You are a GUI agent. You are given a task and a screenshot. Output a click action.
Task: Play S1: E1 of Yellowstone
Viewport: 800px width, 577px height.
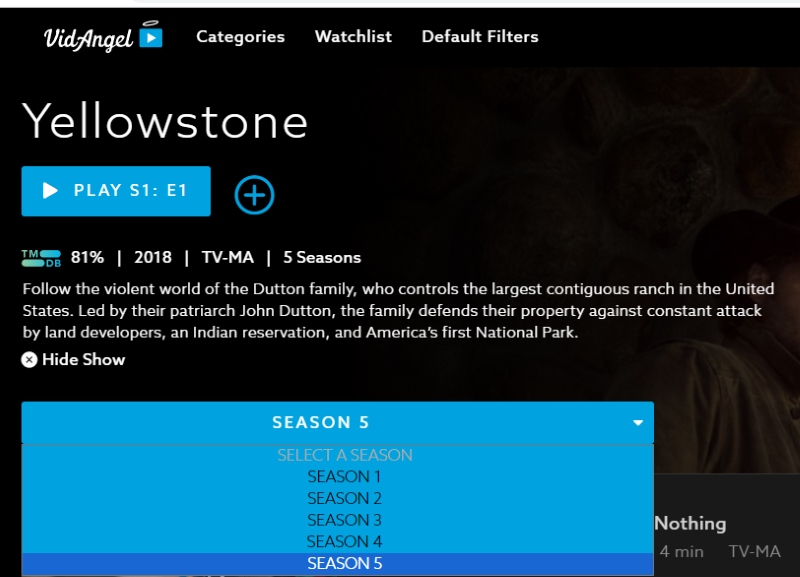pos(116,191)
